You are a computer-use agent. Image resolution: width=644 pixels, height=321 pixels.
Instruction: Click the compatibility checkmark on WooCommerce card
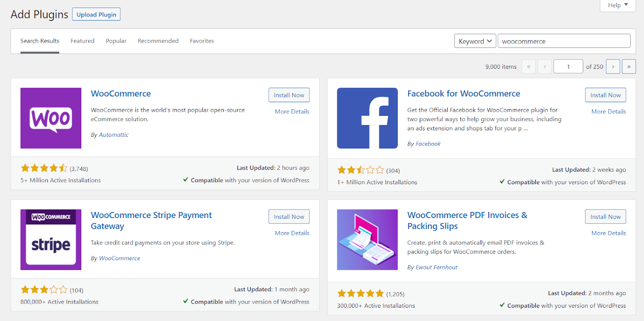186,180
